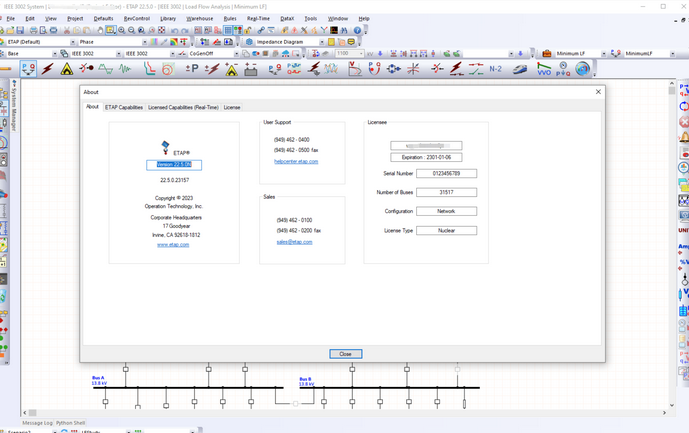Open the Impedance Diagram dropdown
The width and height of the screenshot is (689, 433).
point(322,42)
